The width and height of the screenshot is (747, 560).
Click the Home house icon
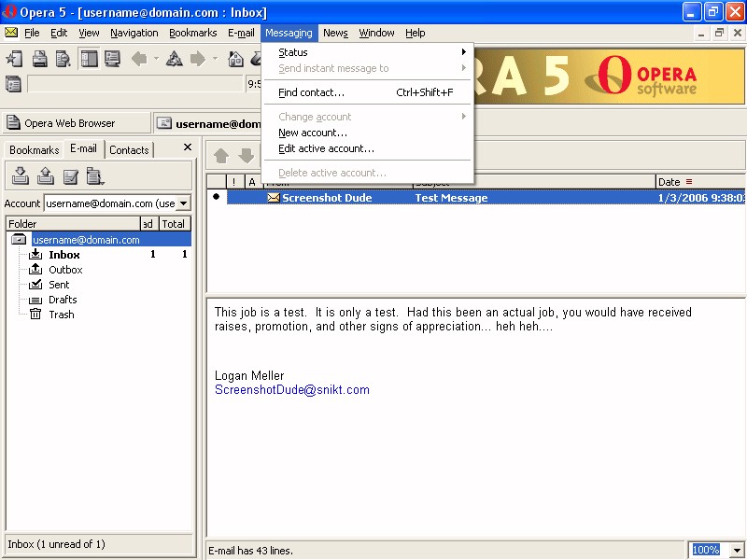(236, 59)
